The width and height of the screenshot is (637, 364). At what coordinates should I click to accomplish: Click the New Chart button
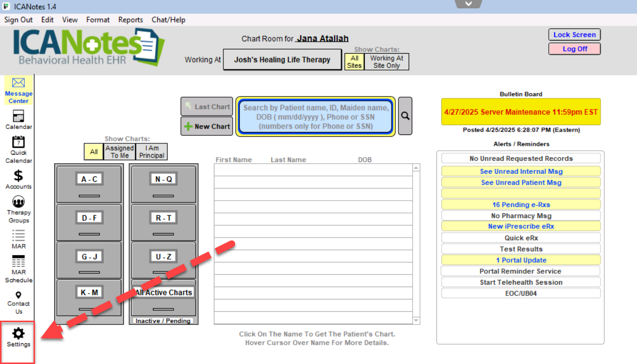pos(207,126)
